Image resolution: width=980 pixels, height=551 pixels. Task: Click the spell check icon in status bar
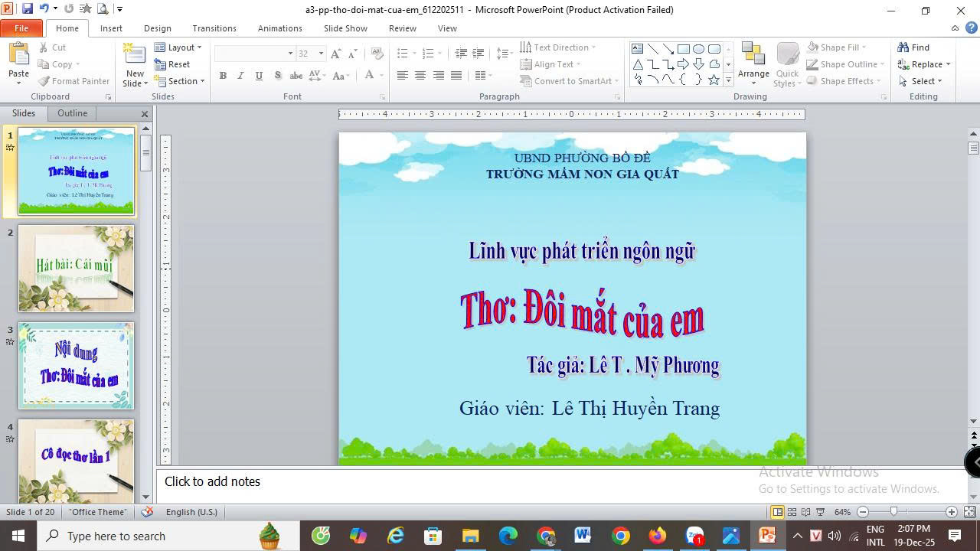pos(148,512)
